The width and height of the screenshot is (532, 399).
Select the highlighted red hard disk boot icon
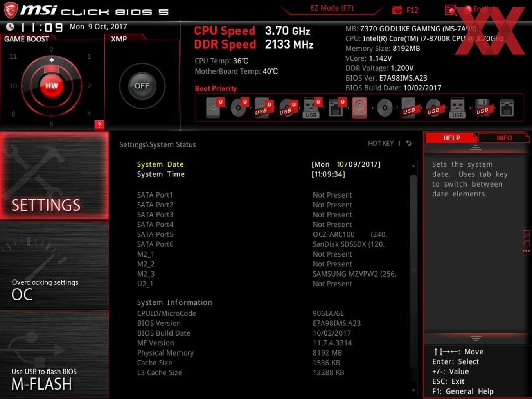coord(359,108)
